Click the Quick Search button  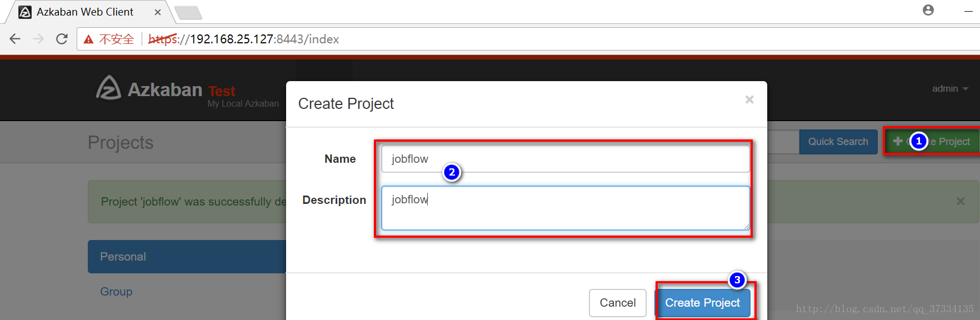(838, 142)
